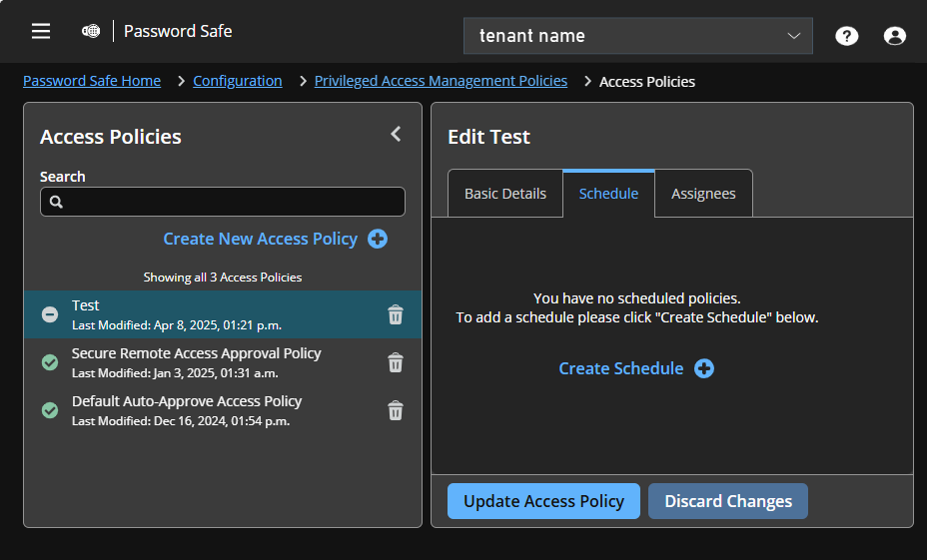This screenshot has height=560, width=927.
Task: Click Update Access Policy button
Action: (x=543, y=501)
